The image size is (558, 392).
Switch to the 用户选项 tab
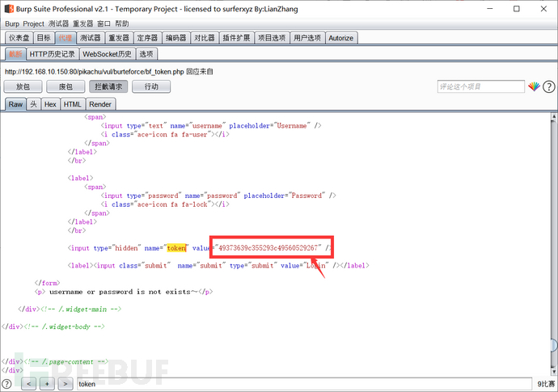tap(307, 38)
